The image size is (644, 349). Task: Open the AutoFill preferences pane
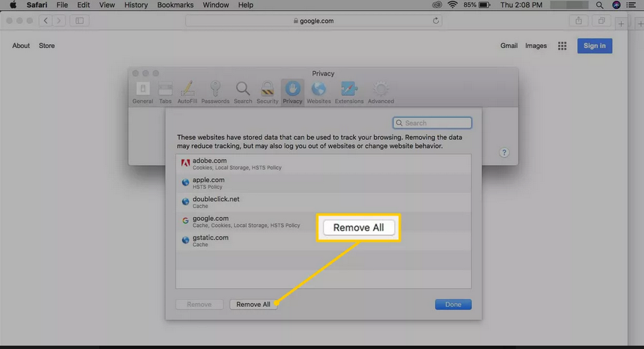(188, 93)
